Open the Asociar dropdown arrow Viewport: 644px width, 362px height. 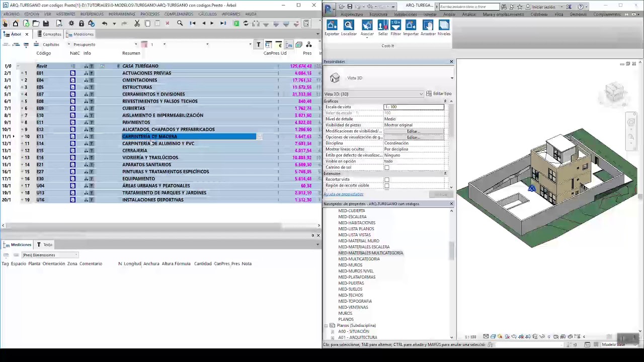click(x=367, y=38)
